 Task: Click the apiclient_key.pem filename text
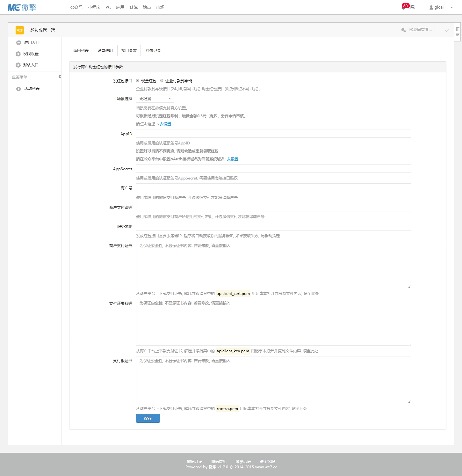(x=233, y=351)
